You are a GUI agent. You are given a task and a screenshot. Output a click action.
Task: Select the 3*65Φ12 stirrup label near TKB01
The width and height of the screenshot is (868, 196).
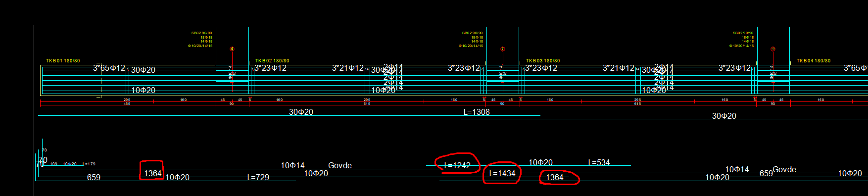pos(109,68)
